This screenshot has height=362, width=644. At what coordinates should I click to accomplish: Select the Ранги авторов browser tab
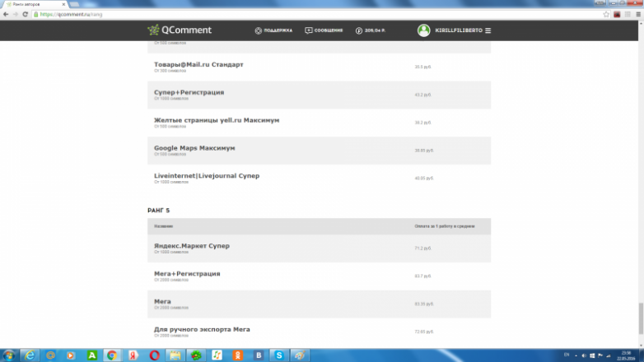pos(33,4)
